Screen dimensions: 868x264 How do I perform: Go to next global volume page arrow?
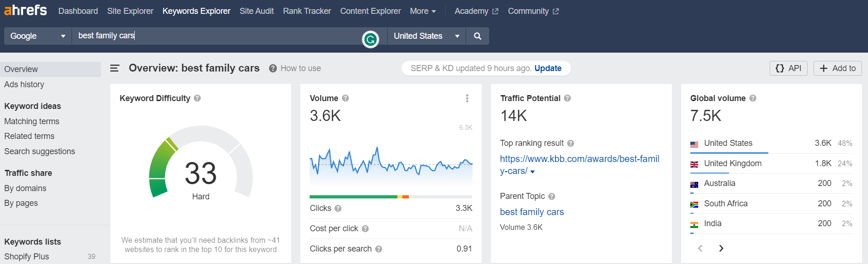721,248
